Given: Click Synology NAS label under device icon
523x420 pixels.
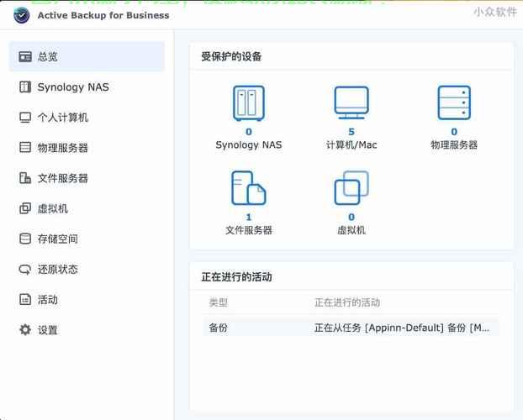Looking at the screenshot, I should 249,145.
